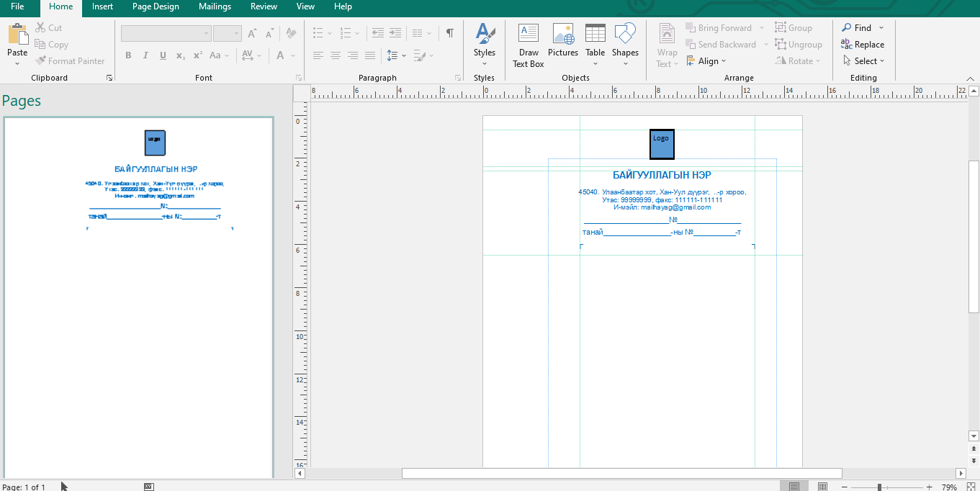Click the Line Spacing icon
This screenshot has width=980, height=491.
(x=392, y=55)
